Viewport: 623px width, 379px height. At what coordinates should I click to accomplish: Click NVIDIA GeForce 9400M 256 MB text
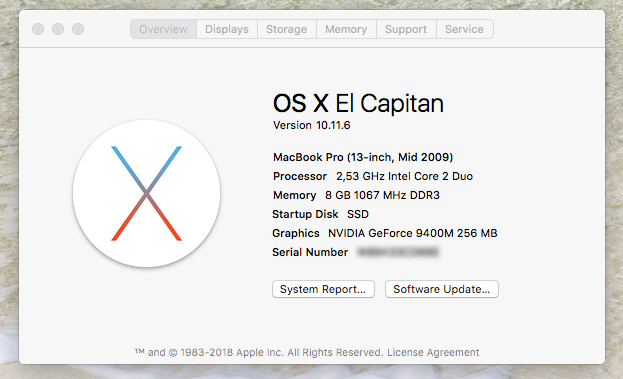click(x=412, y=233)
